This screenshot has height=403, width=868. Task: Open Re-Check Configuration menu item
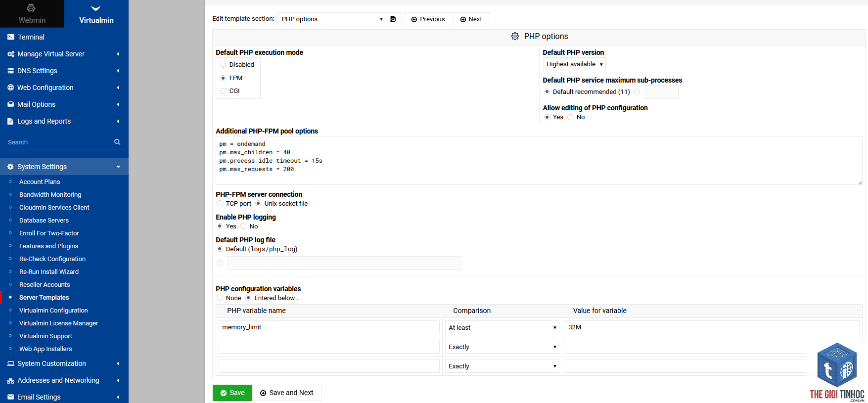52,259
